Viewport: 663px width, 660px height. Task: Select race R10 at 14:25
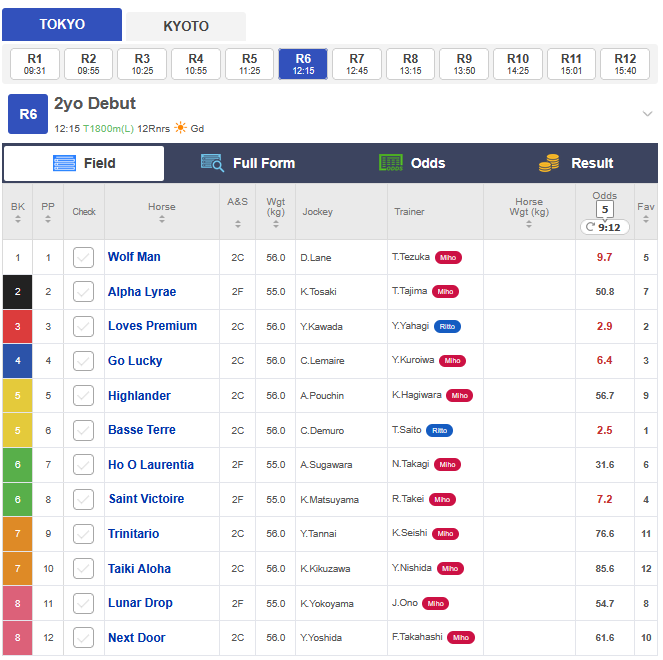coord(518,64)
